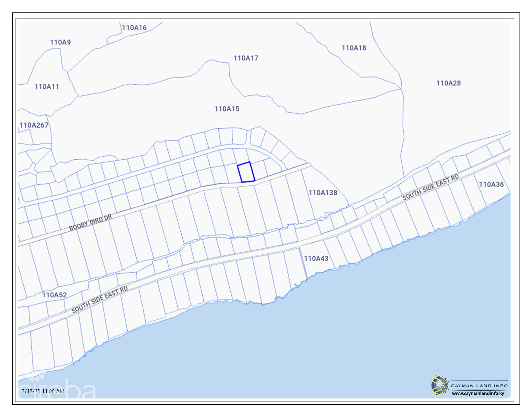532x417 pixels.
Task: Click the Cayman Land Info text
Action: [x=479, y=386]
